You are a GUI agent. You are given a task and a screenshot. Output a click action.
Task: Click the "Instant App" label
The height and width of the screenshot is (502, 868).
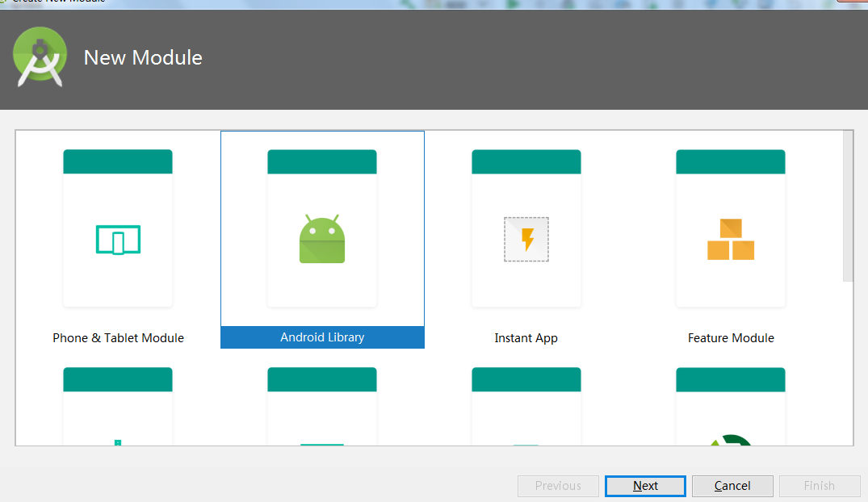pyautogui.click(x=526, y=338)
